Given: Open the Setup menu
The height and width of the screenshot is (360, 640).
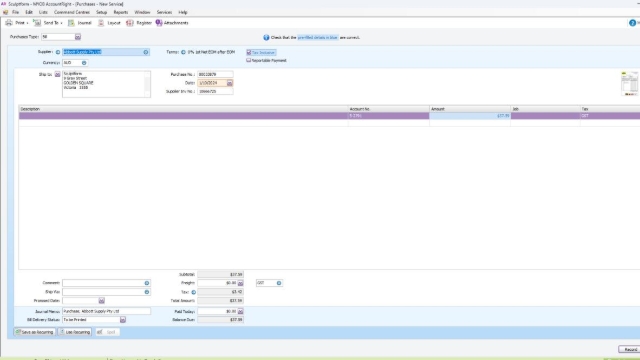Looking at the screenshot, I should (102, 12).
